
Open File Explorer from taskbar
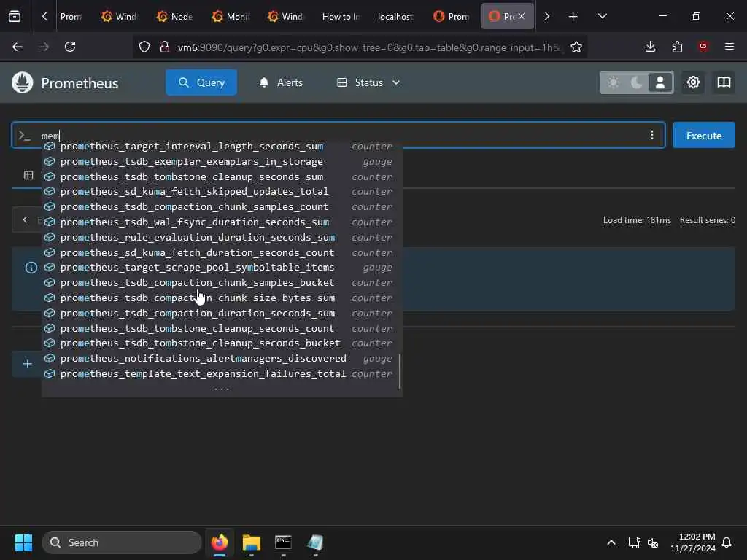tap(252, 542)
